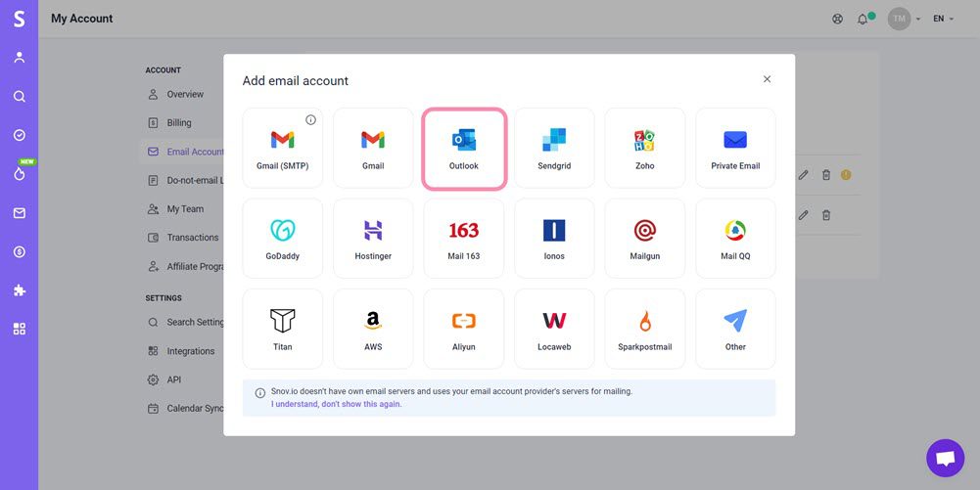Open the profile icon in left sidebar

[20, 58]
